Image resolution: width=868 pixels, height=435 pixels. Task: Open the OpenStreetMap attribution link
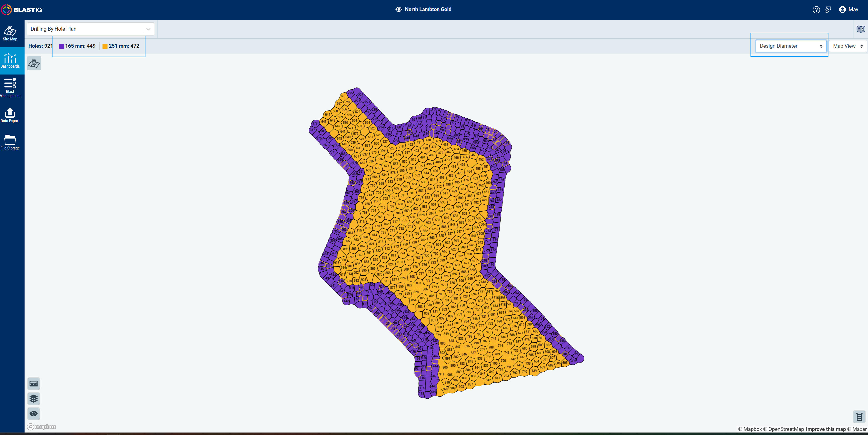783,429
